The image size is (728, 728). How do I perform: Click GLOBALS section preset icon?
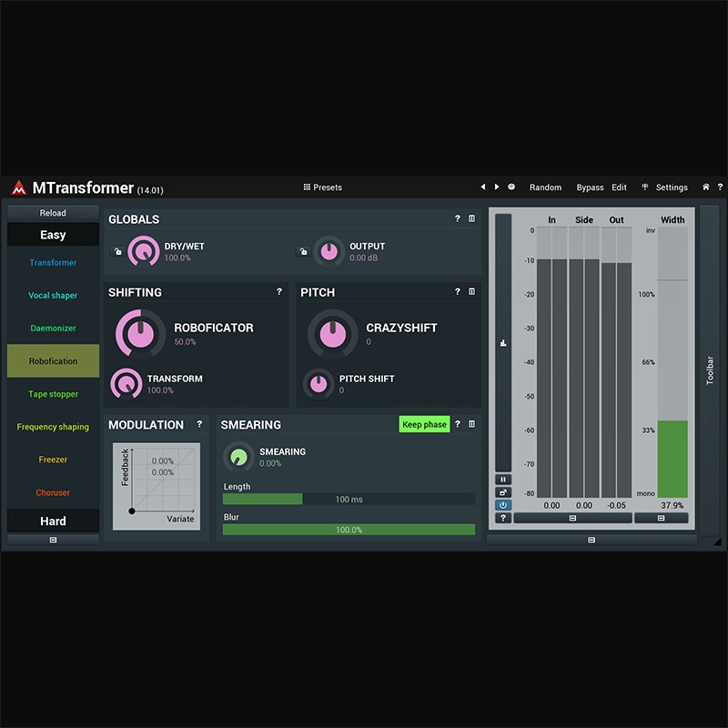tap(471, 218)
